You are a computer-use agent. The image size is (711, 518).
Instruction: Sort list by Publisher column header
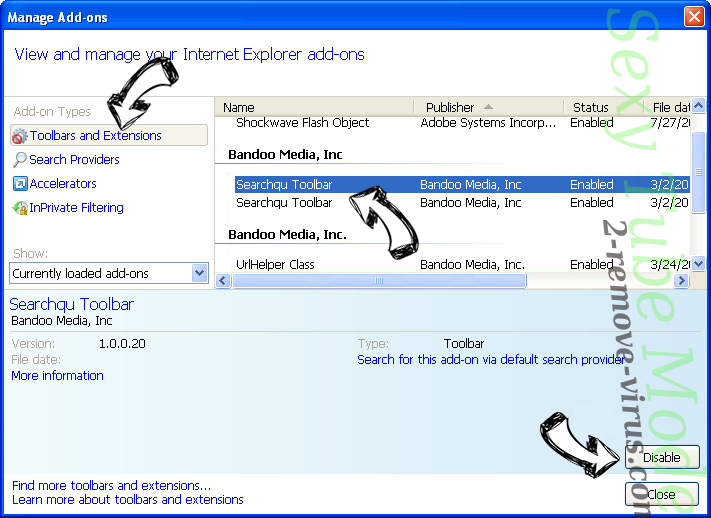[489, 108]
